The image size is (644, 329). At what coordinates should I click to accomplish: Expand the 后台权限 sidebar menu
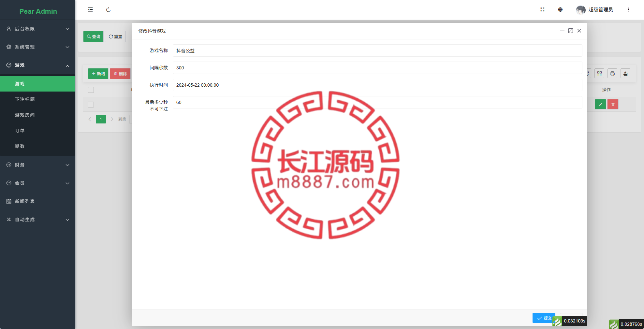(x=37, y=29)
